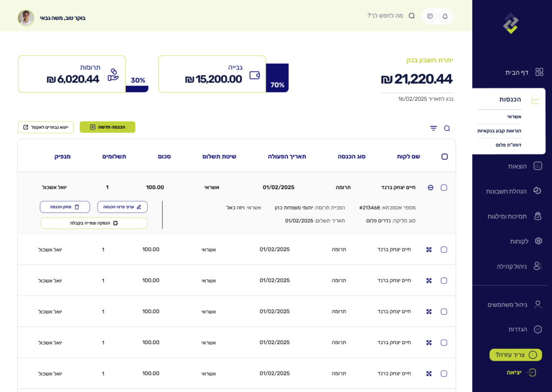Open the notifications bell icon
Viewport: 552px width, 392px height.
445,16
